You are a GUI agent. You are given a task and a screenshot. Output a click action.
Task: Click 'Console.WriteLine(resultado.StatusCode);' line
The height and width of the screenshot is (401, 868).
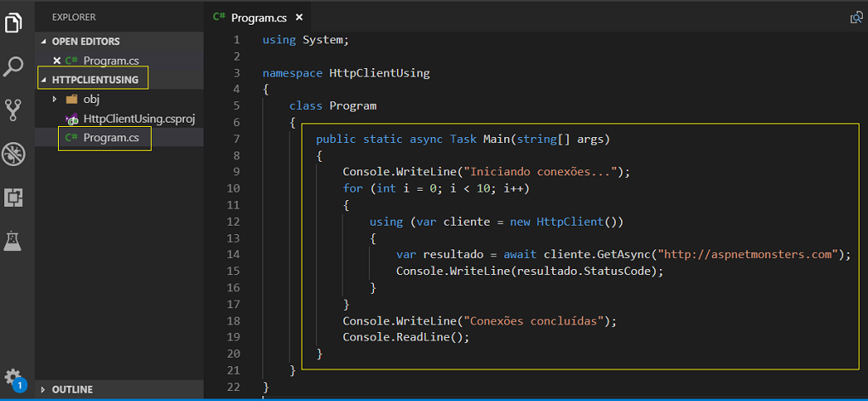(x=529, y=271)
